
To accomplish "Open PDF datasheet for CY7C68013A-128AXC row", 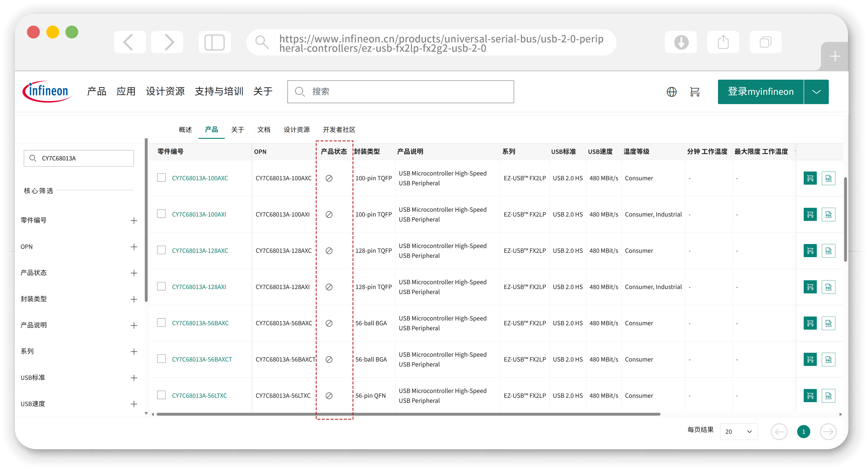I will tap(828, 251).
